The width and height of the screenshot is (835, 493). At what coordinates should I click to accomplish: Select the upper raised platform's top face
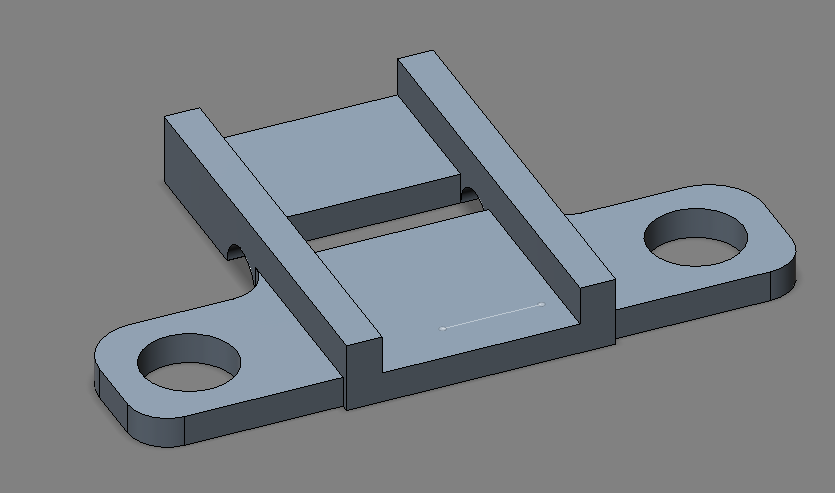tap(341, 157)
